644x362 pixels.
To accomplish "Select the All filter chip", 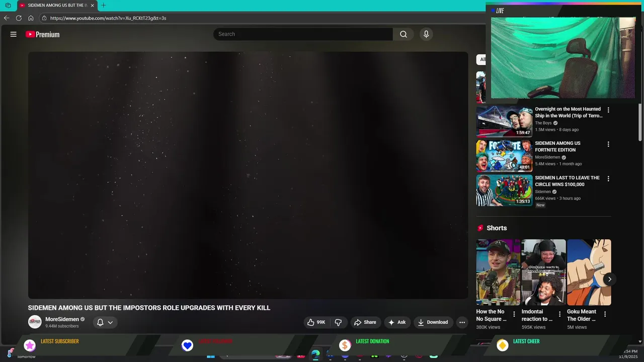I will 482,59.
